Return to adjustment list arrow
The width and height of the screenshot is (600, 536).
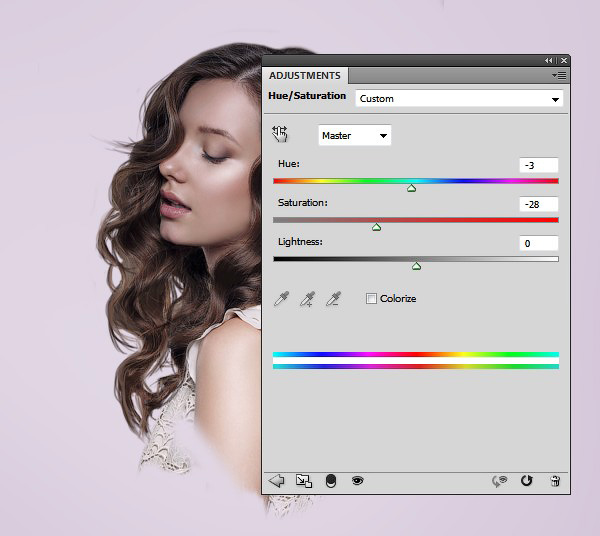pyautogui.click(x=276, y=481)
